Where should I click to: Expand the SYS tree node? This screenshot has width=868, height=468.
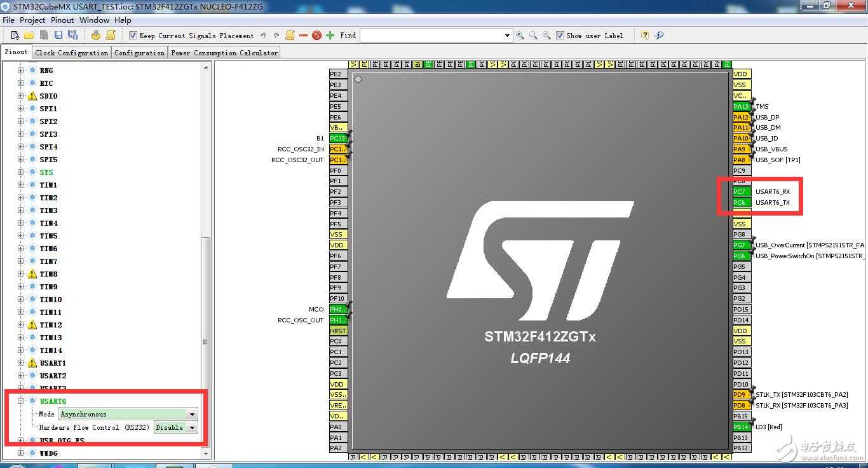point(20,172)
